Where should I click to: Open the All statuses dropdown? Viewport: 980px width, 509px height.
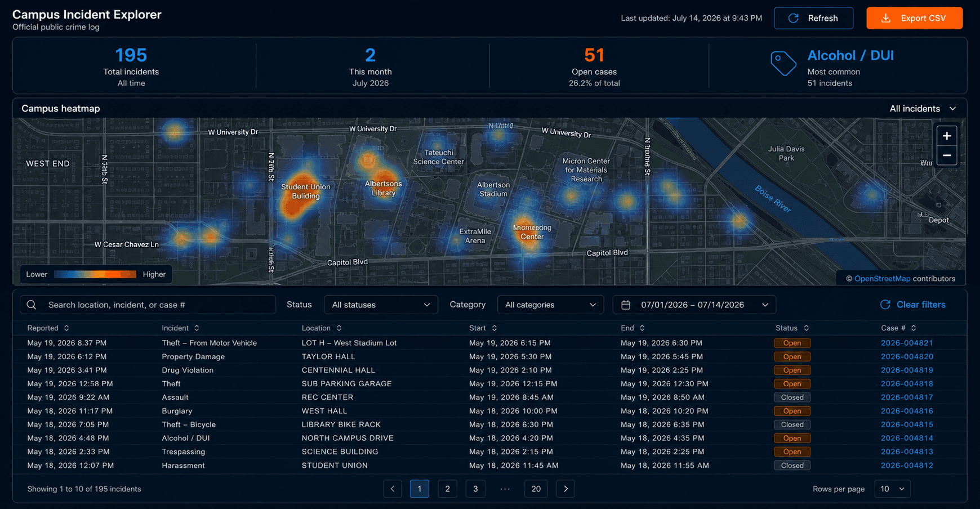click(x=381, y=305)
